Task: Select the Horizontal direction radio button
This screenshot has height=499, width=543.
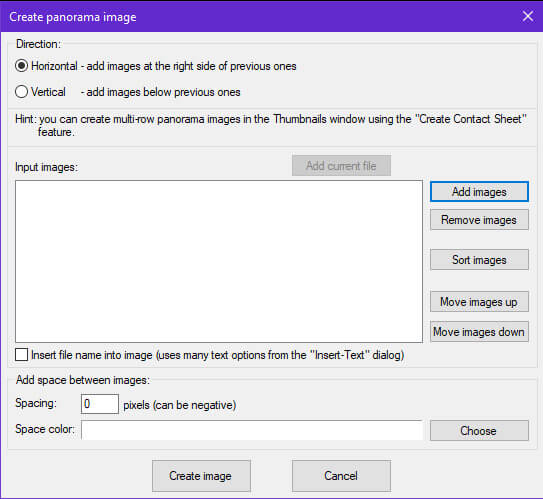Action: click(21, 66)
